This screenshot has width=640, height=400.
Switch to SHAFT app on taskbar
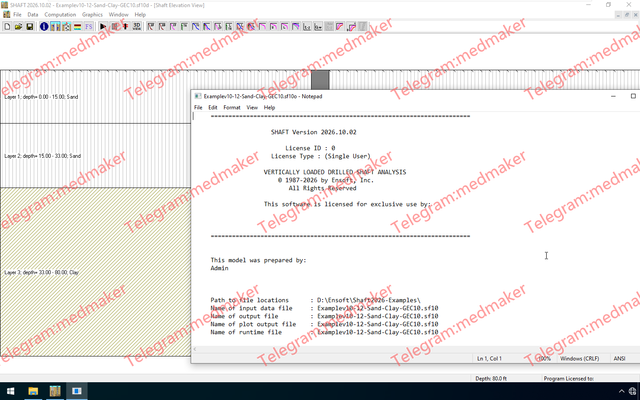click(x=55, y=391)
